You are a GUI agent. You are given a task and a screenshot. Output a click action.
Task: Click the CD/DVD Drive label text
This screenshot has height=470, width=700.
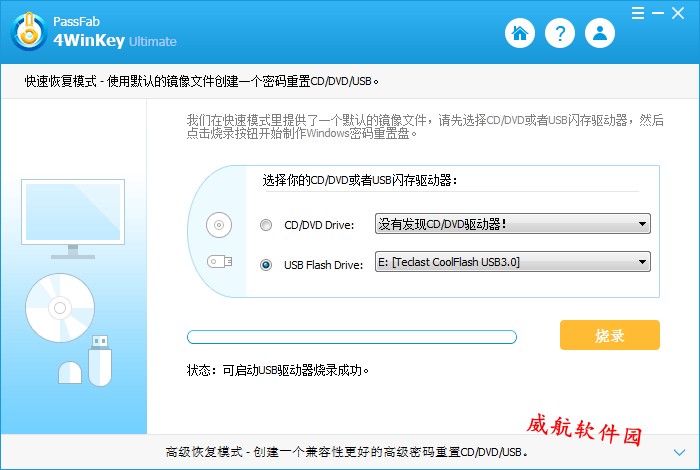pyautogui.click(x=319, y=225)
